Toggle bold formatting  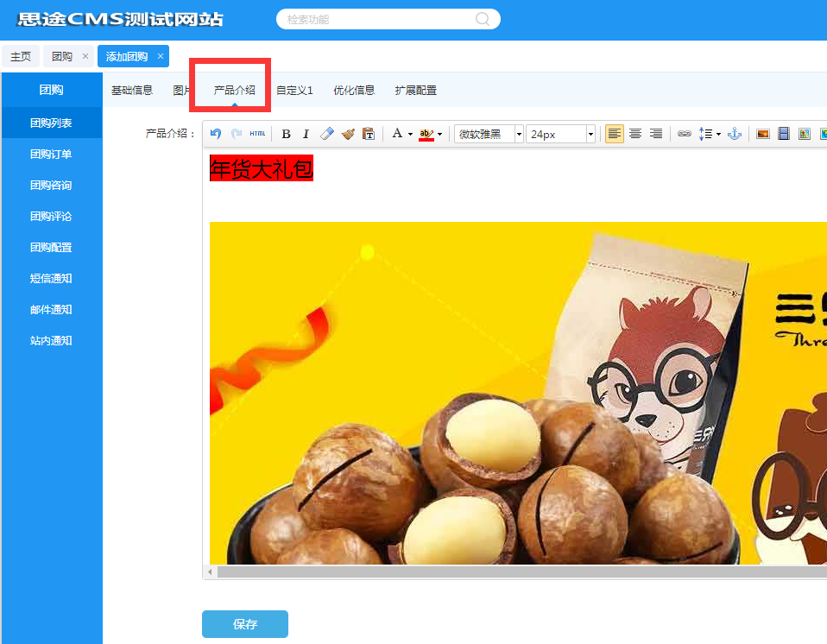[286, 134]
